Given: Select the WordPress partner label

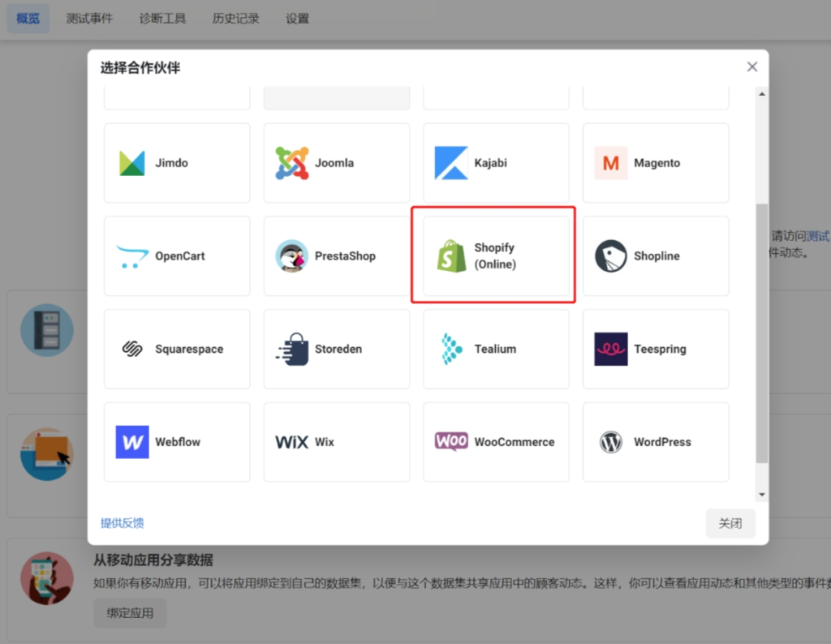Looking at the screenshot, I should pos(663,442).
